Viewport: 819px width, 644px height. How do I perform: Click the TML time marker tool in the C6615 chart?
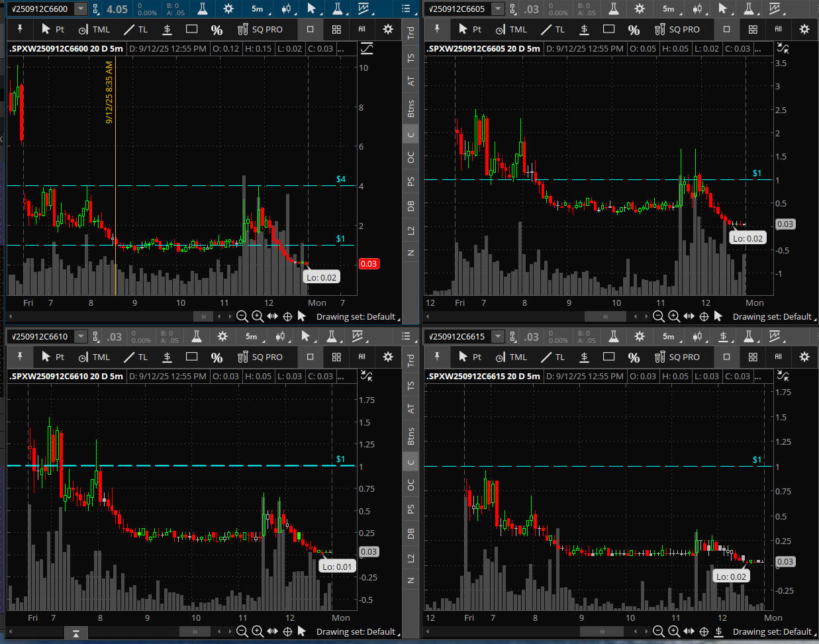pos(511,357)
